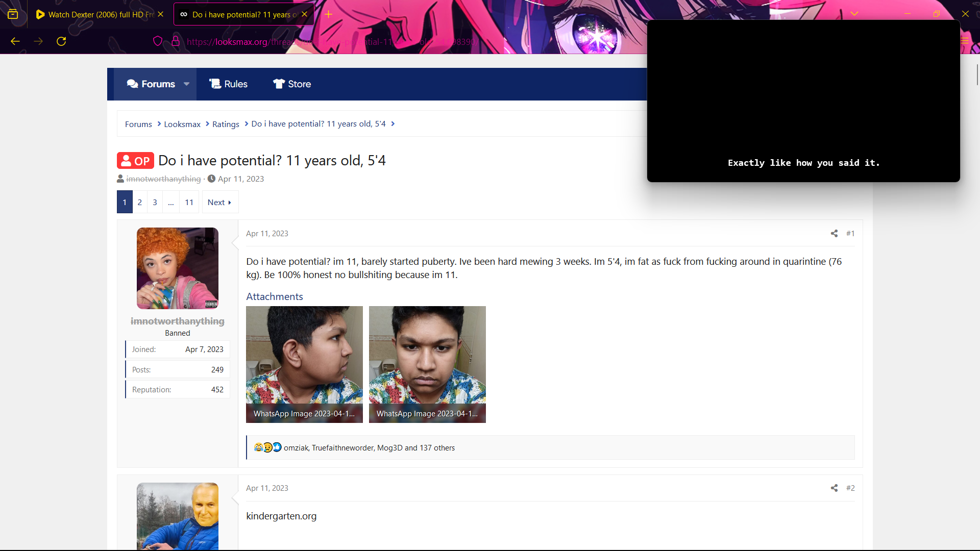
Task: Click the page reload icon
Action: (x=61, y=41)
